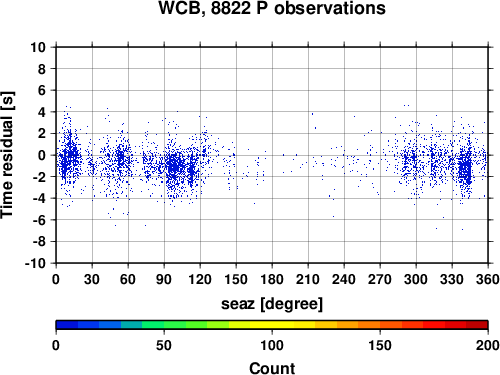500x375 pixels.
Task: Click the x-axis tick label 270
Action: tap(380, 279)
